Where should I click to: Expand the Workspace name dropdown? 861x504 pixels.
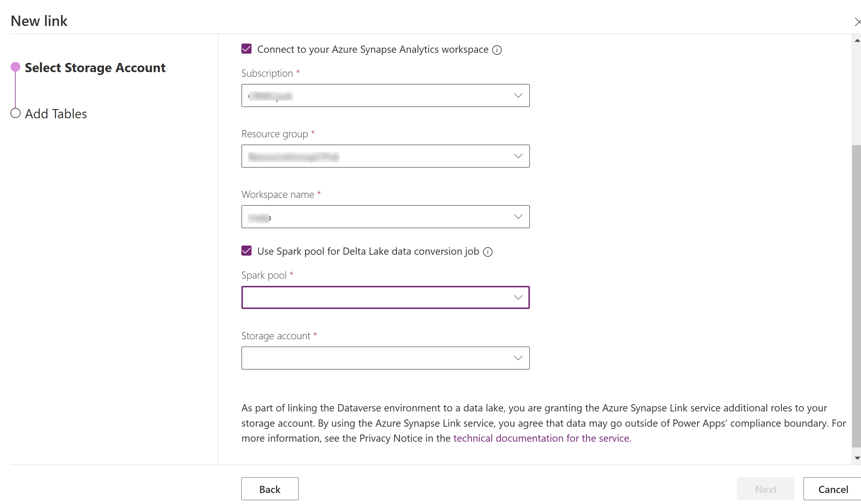517,216
